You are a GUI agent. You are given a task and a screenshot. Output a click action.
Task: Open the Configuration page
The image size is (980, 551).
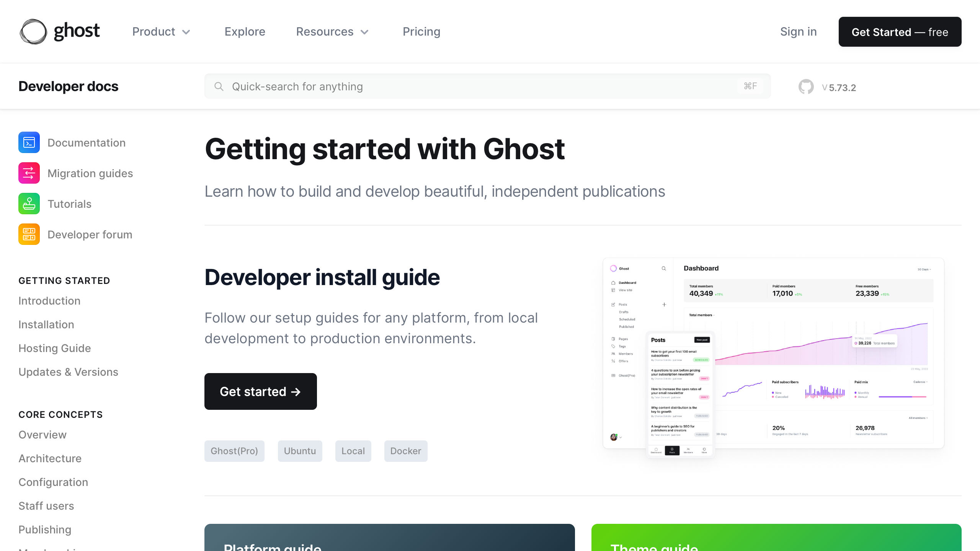53,482
